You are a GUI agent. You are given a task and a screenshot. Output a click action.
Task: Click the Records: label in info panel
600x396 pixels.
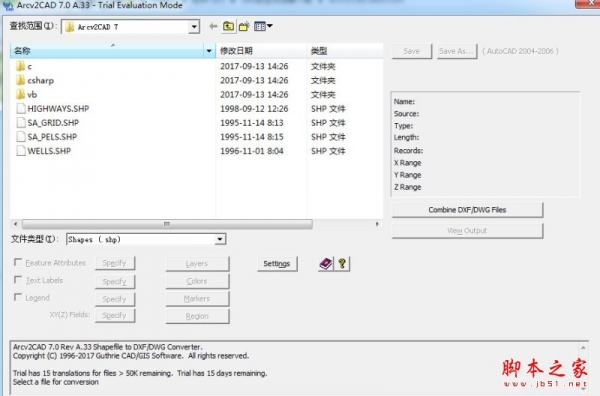coord(408,150)
